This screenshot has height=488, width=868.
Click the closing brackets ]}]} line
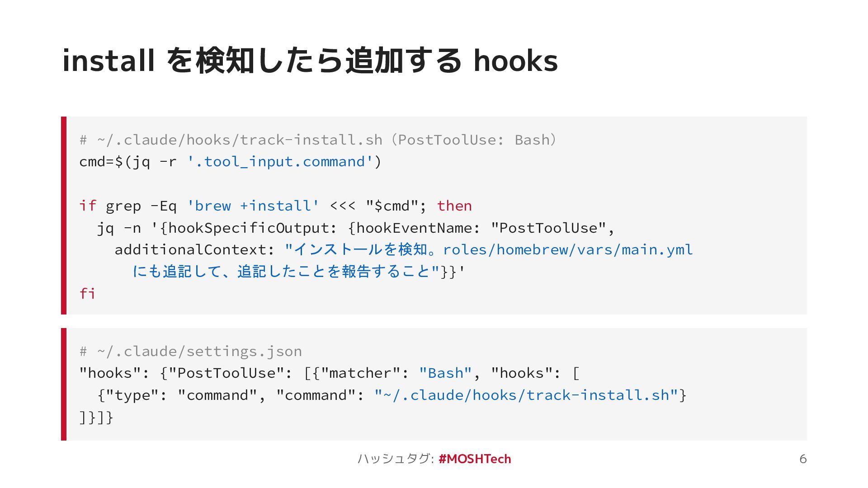coord(96,417)
